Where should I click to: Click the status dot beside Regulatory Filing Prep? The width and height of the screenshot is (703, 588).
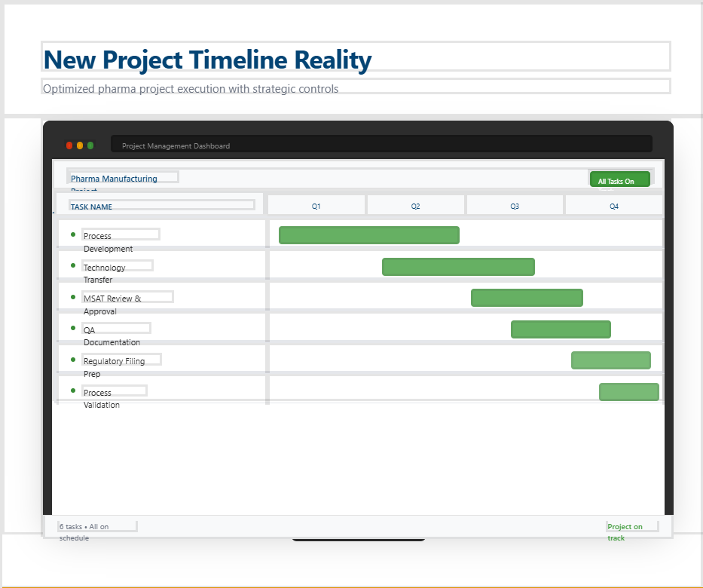tap(73, 360)
